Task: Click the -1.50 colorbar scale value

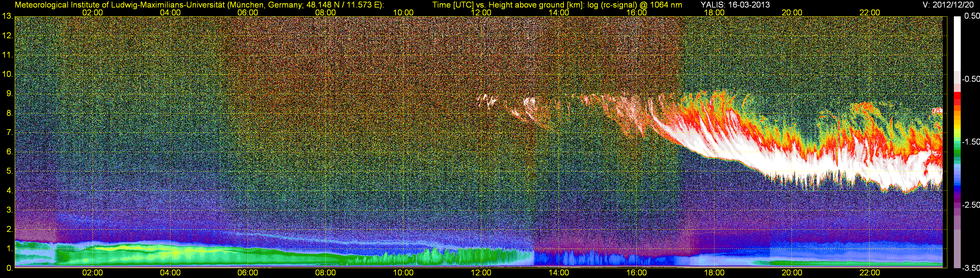Action: (971, 142)
